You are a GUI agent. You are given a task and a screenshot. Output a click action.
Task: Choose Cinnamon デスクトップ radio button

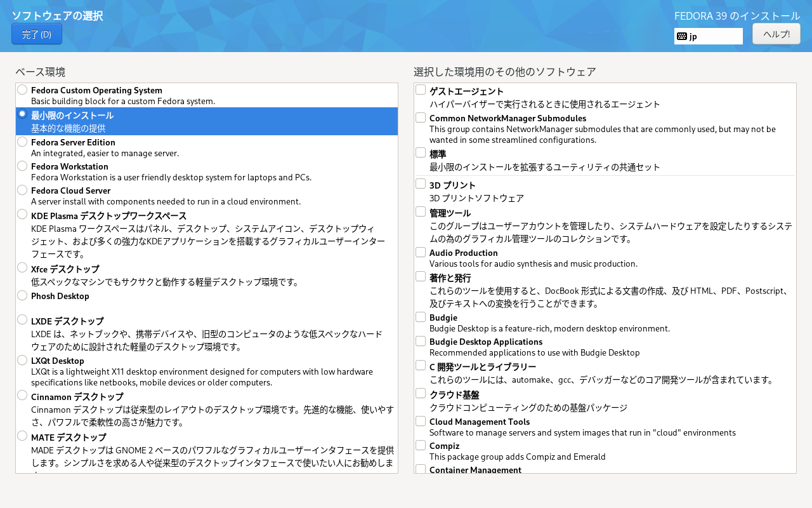pyautogui.click(x=22, y=395)
